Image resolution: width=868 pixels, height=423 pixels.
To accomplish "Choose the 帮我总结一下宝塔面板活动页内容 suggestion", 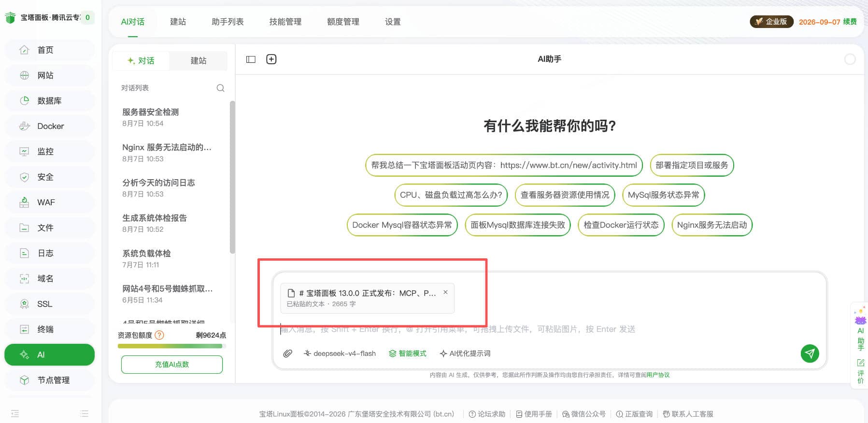I will tap(504, 165).
